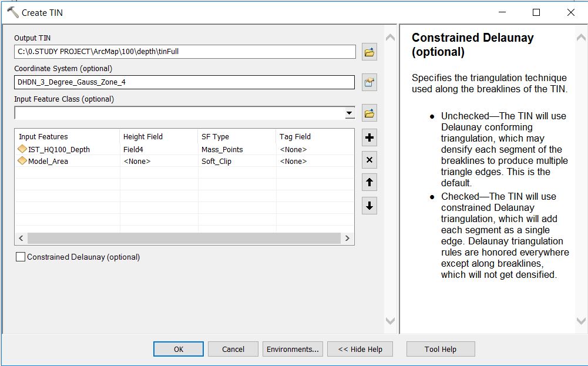The height and width of the screenshot is (366, 588).
Task: Open Input Feature Class dropdown arrow
Action: 350,113
